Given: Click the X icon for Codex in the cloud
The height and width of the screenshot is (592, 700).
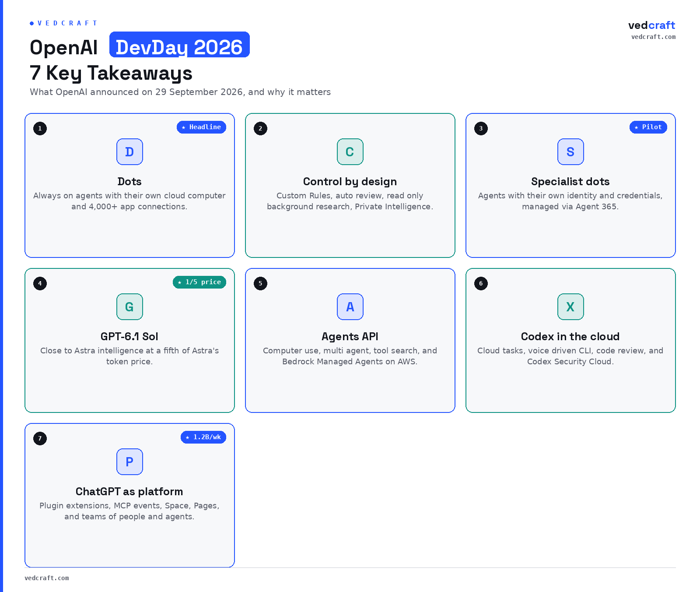Looking at the screenshot, I should click(570, 307).
